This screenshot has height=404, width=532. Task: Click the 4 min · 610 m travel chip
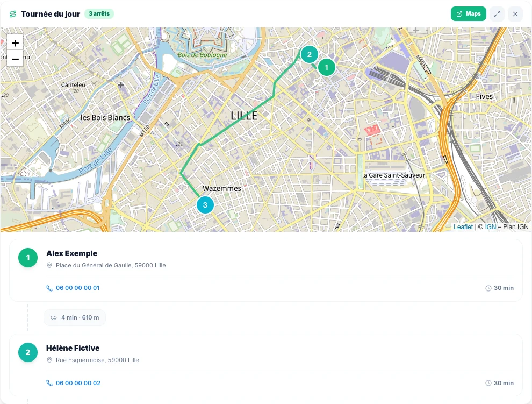point(75,318)
